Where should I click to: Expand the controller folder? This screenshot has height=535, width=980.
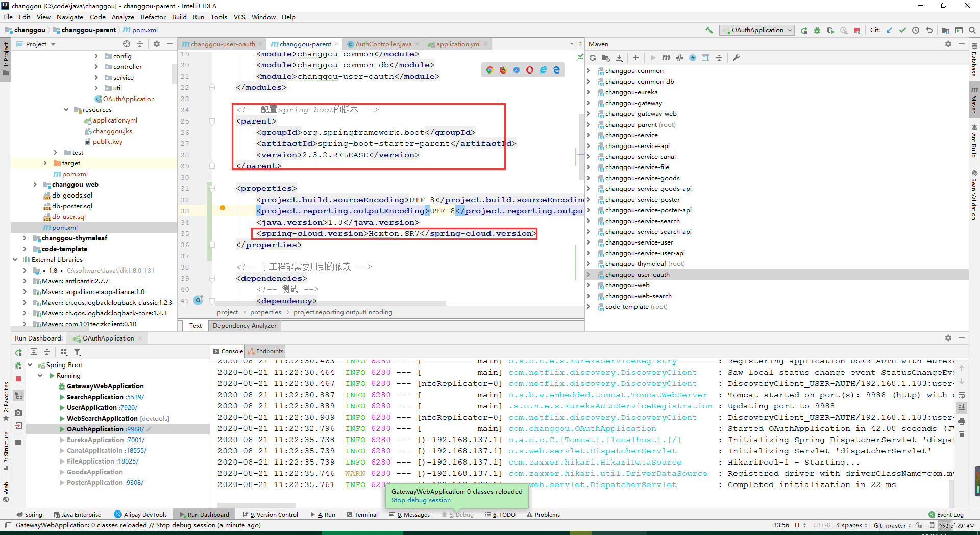point(96,67)
